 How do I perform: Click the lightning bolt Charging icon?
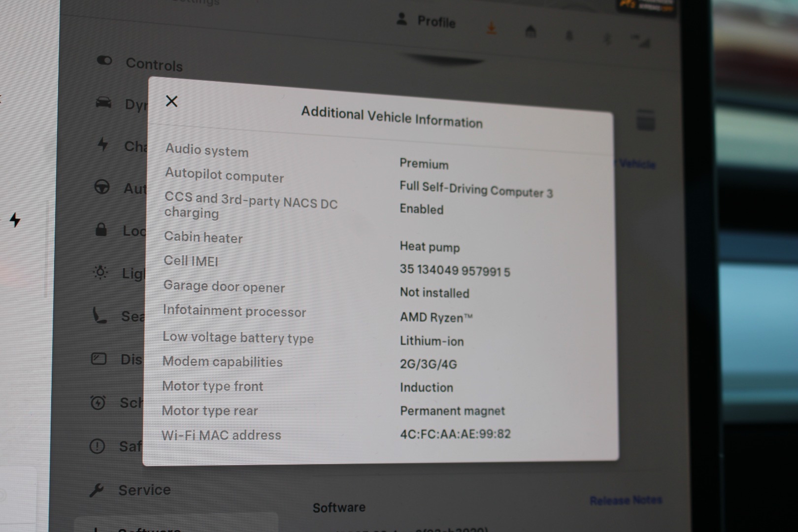pyautogui.click(x=102, y=144)
